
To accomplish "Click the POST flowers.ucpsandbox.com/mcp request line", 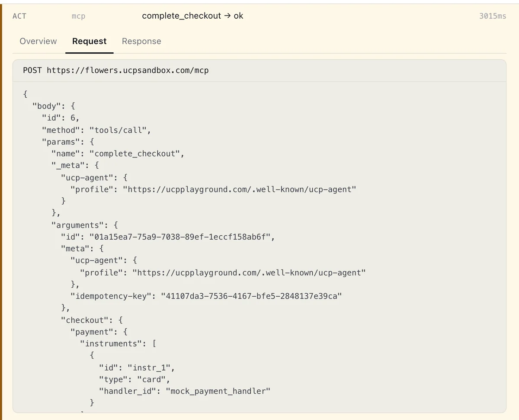I will click(116, 70).
